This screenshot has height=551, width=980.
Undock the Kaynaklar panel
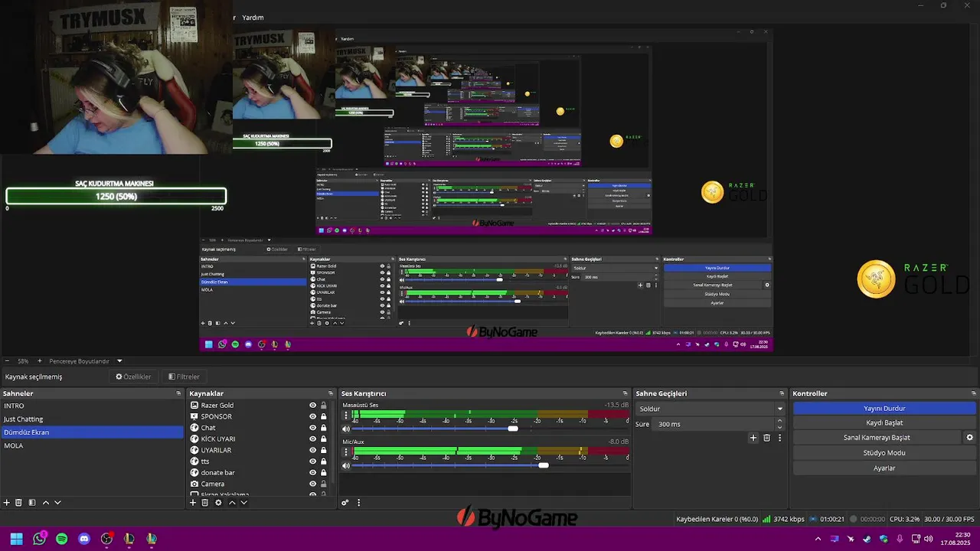tap(331, 393)
